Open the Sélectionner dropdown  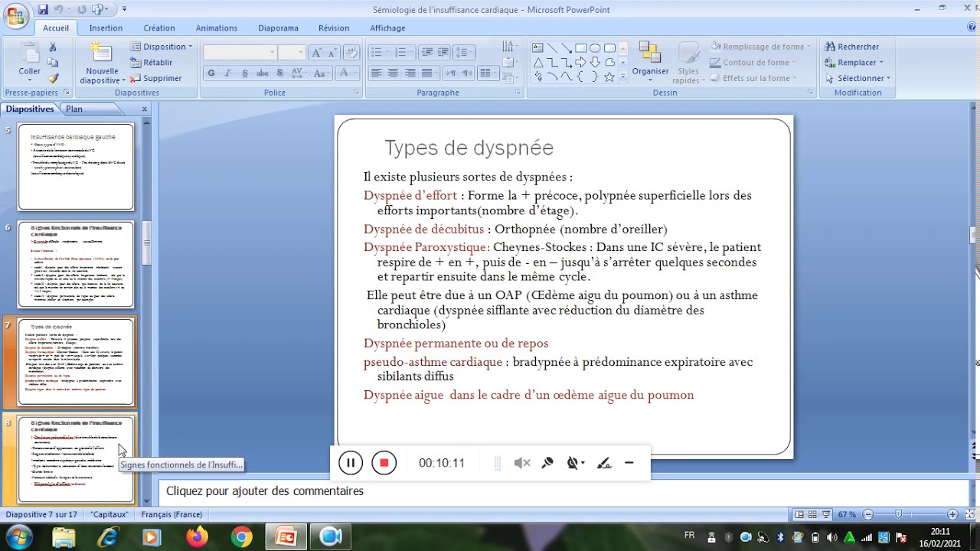pyautogui.click(x=858, y=78)
